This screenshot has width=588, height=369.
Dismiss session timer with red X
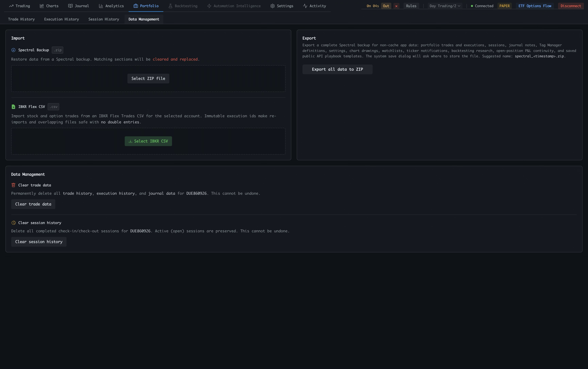[x=396, y=6]
